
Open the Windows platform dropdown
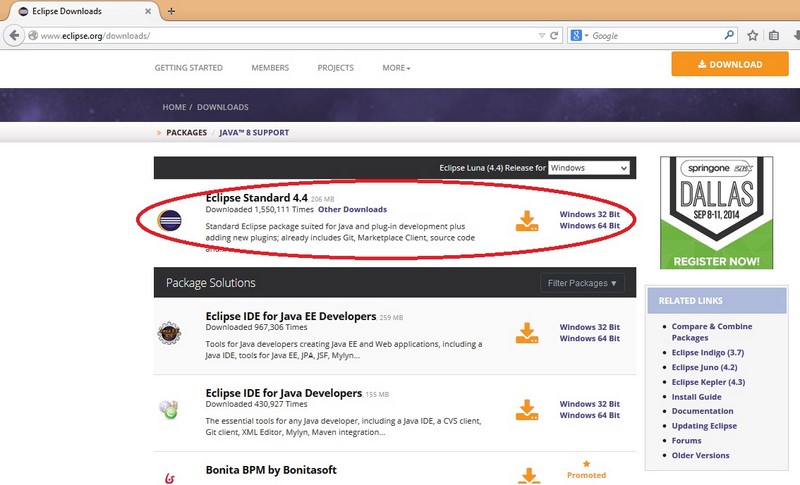[x=589, y=168]
